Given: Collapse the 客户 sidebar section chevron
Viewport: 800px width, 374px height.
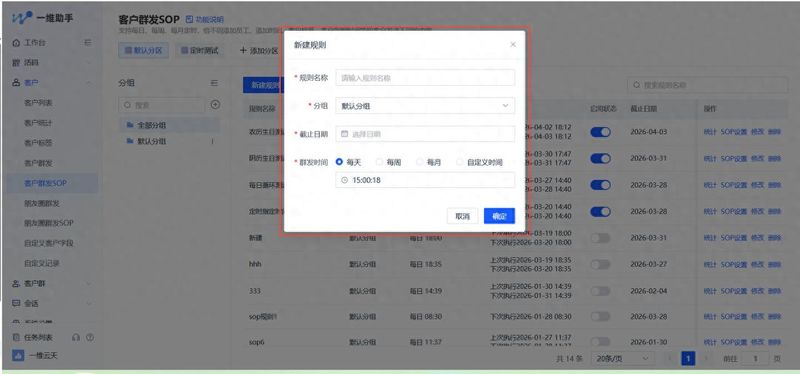Looking at the screenshot, I should tap(89, 83).
